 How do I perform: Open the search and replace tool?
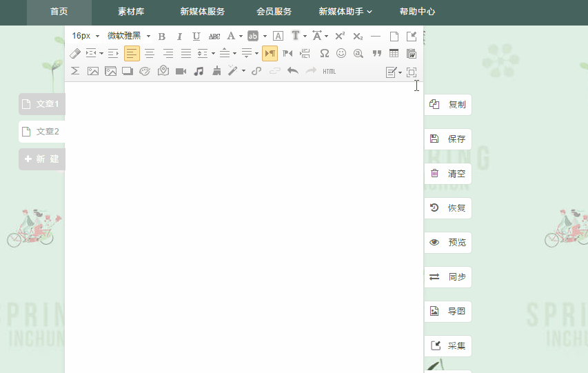pyautogui.click(x=358, y=54)
